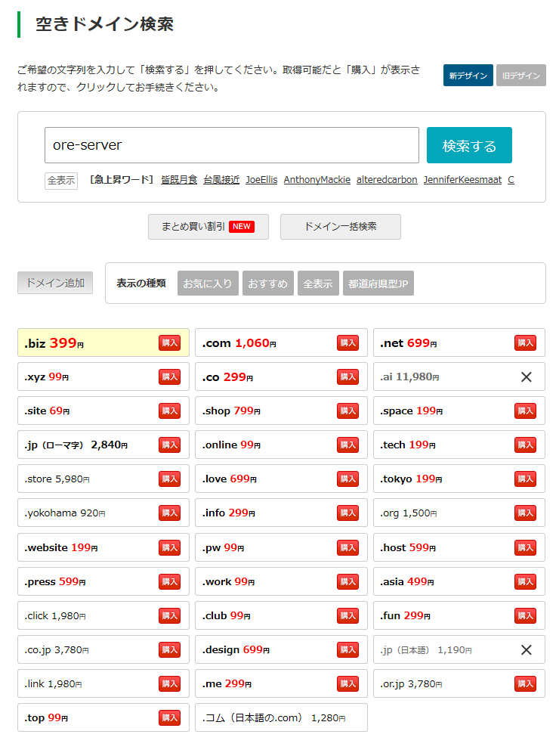Purchase the .net domain for 699円
The width and height of the screenshot is (559, 756).
pyautogui.click(x=525, y=342)
